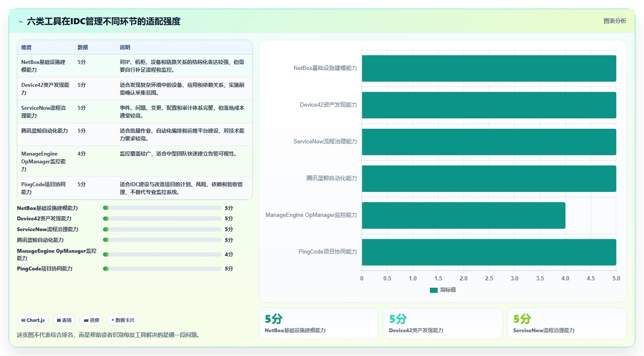Viewport: 644px width, 356px height.
Task: Click the PingCode description about IDC建设
Action: 181,188
